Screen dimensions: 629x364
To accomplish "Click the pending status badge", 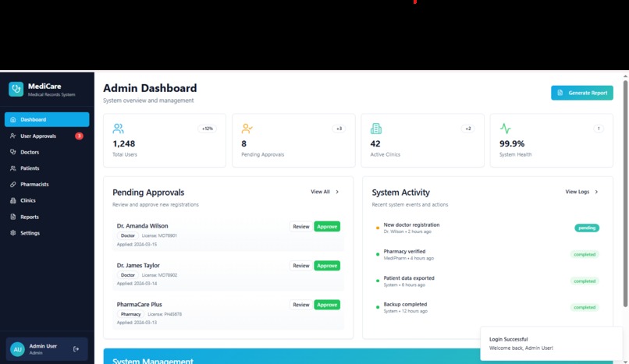I will (587, 228).
